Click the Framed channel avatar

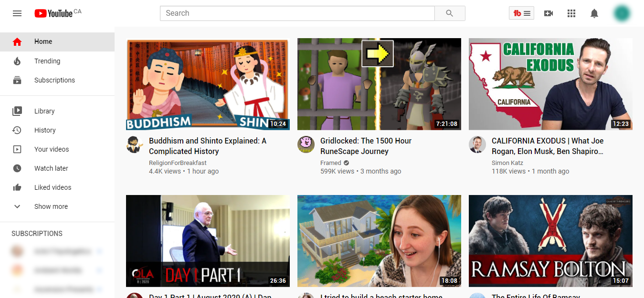(306, 144)
